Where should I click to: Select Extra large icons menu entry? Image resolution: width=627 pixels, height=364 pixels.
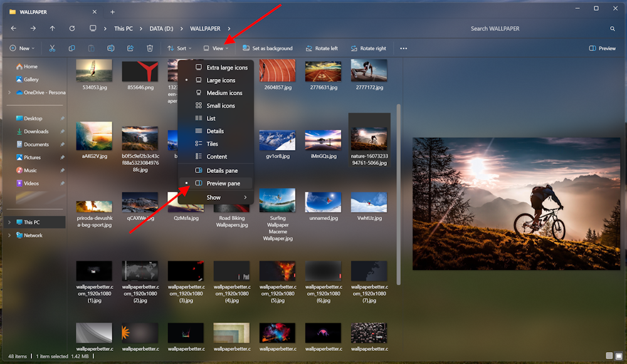point(227,68)
